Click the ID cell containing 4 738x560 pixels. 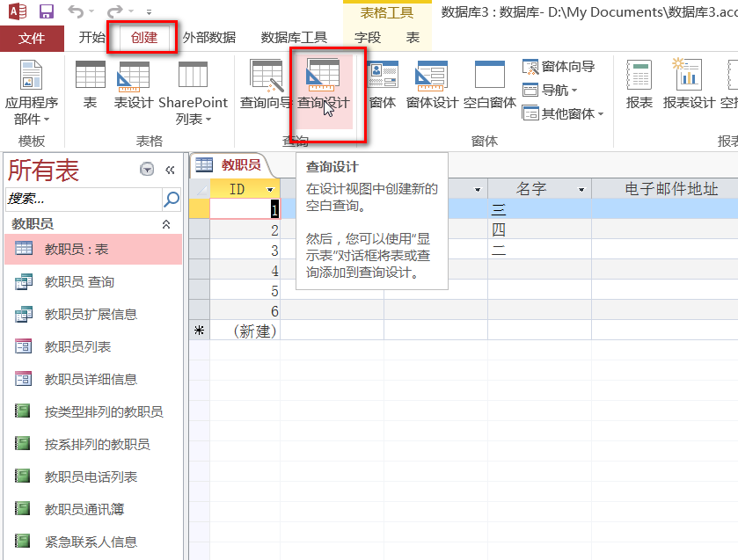click(245, 270)
